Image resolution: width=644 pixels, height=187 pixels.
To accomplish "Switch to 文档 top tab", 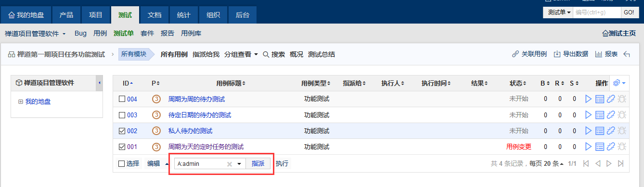I will coord(155,15).
